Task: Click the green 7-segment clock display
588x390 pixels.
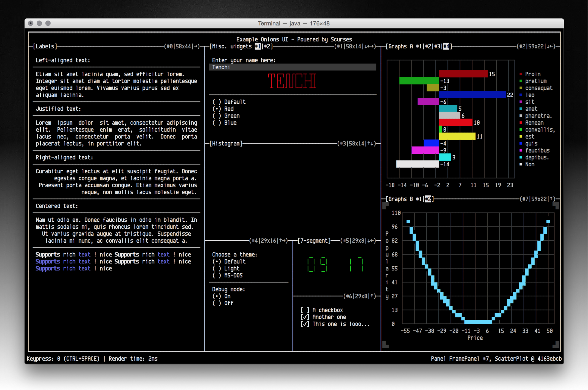Action: pos(335,265)
